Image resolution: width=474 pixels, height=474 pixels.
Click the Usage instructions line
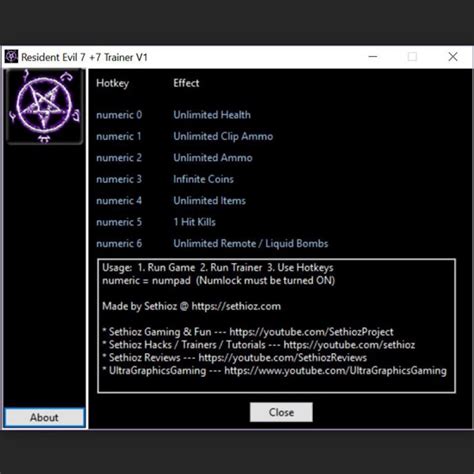(x=218, y=268)
